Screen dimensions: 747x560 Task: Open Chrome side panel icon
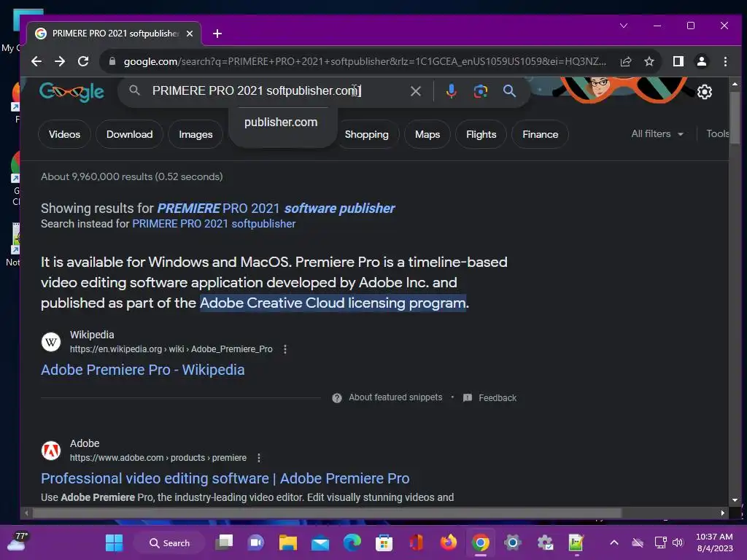tap(678, 61)
